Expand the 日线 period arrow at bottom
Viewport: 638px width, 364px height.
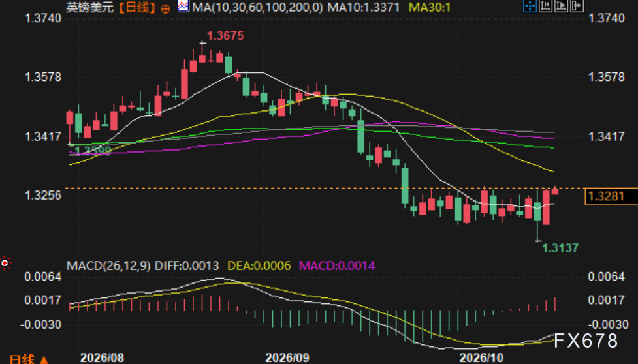point(44,360)
